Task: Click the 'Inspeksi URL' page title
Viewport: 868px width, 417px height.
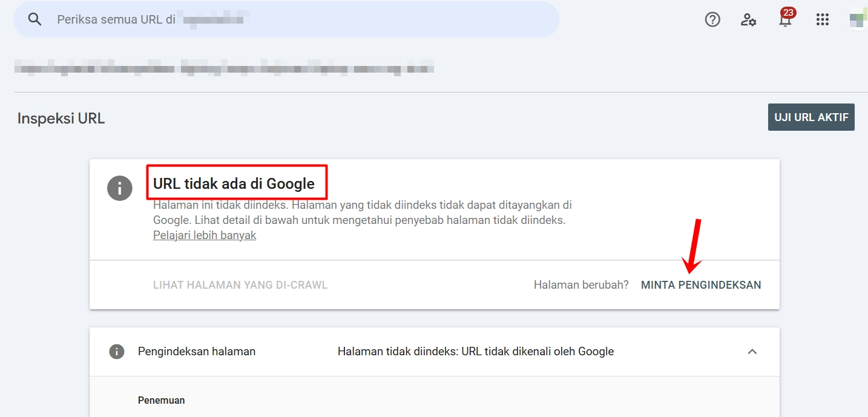Action: tap(61, 118)
